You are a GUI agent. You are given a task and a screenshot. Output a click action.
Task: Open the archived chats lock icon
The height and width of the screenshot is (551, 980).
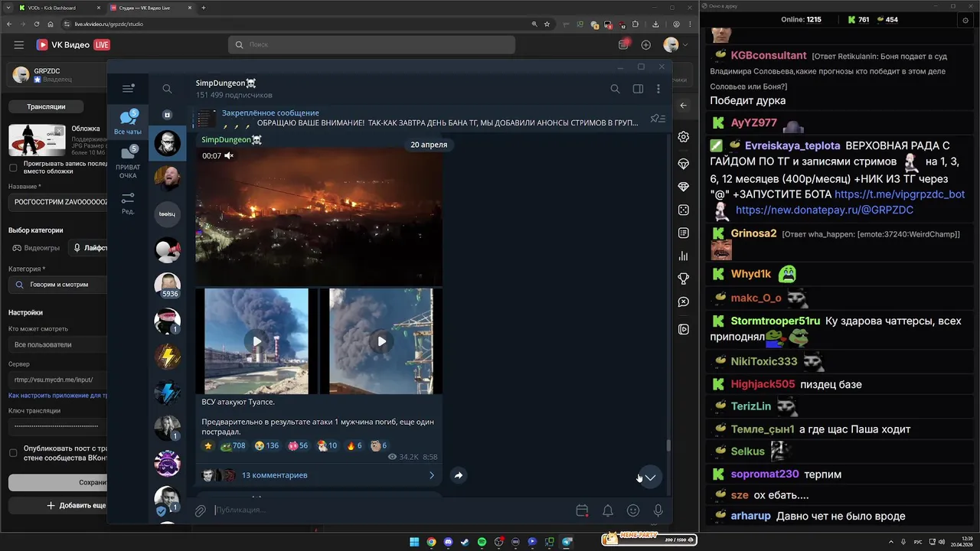[x=167, y=115]
